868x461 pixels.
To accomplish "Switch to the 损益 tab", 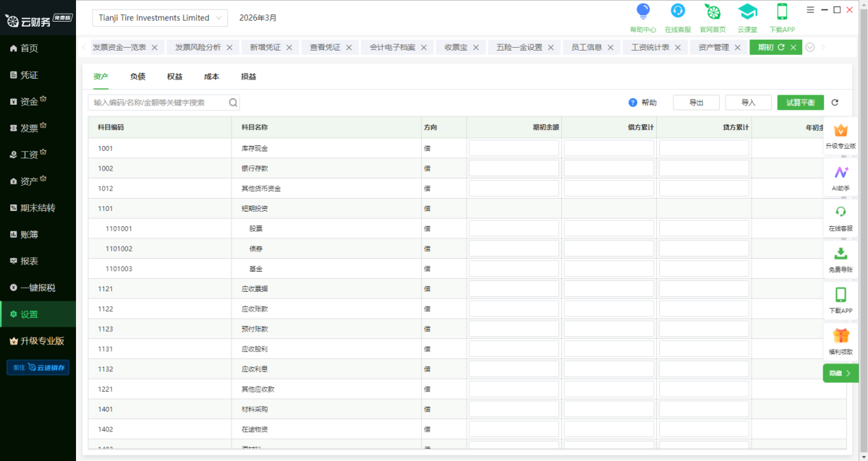I will point(249,77).
